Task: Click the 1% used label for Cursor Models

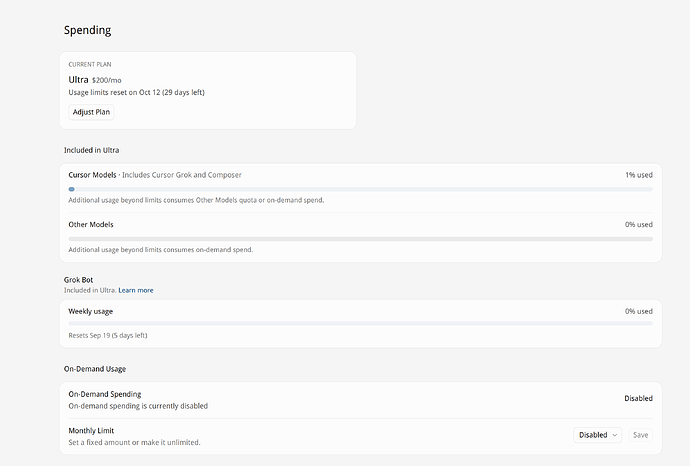Action: tap(639, 175)
